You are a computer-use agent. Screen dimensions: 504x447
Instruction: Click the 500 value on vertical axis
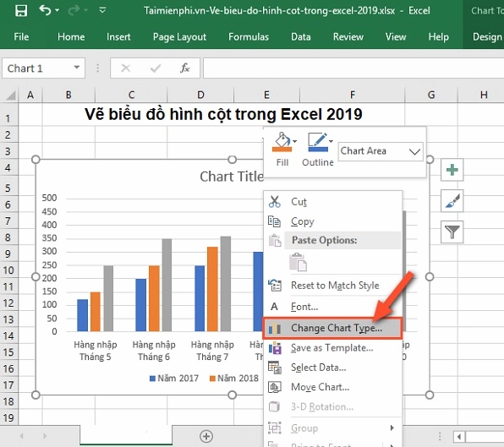click(49, 198)
